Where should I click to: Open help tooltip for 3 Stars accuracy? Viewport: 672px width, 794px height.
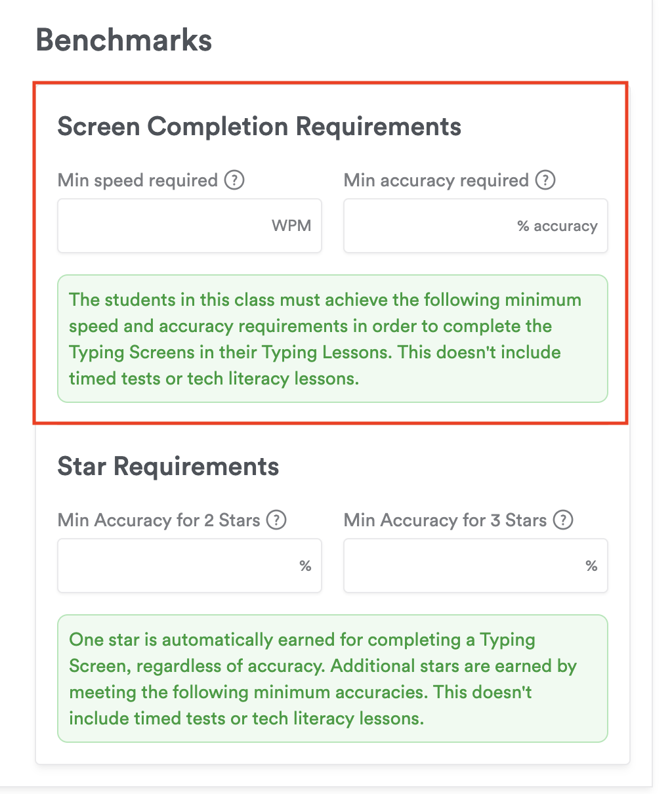tap(563, 520)
